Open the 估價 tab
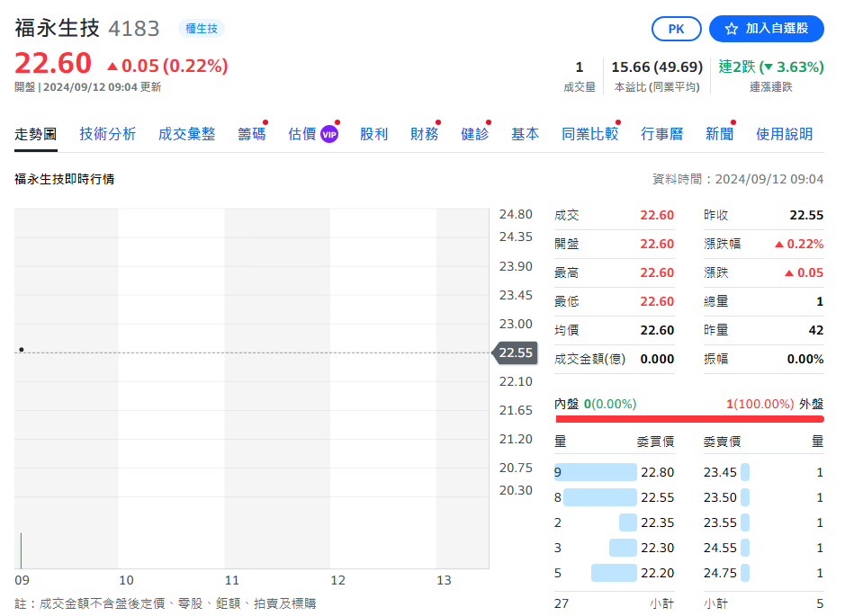Viewport: 845px width, 616px height. pos(301,134)
